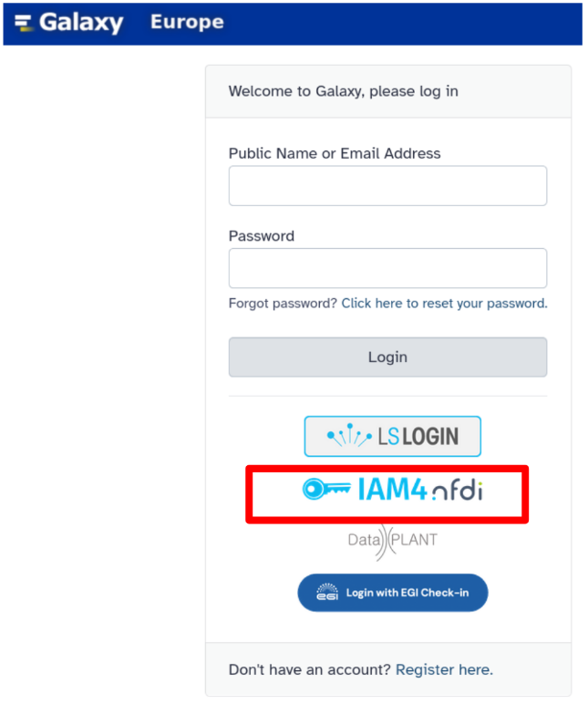Click the LS Login starburst icon
The width and height of the screenshot is (588, 704).
tap(349, 435)
